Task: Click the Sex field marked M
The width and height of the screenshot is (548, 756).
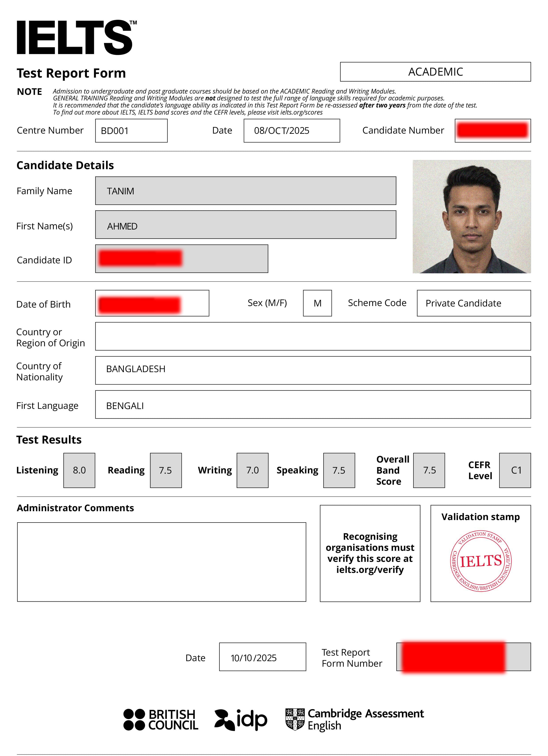Action: point(317,303)
